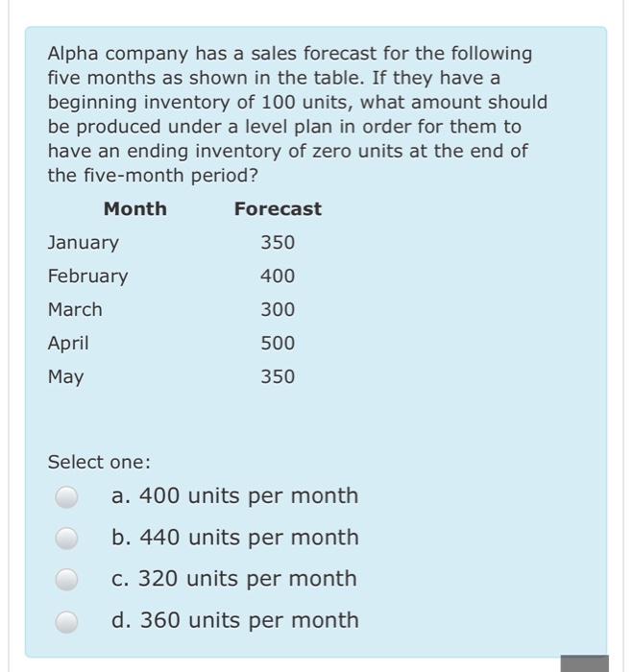This screenshot has height=672, width=633.
Task: Click the answer text '360 units per month'
Action: click(249, 620)
